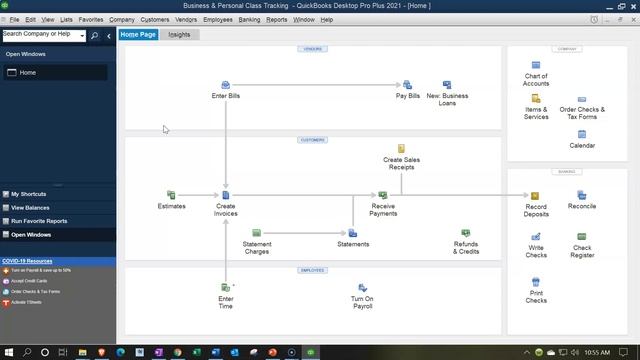Open the Statement Charges icon
Screen dimensions: 640x360
(x=256, y=233)
